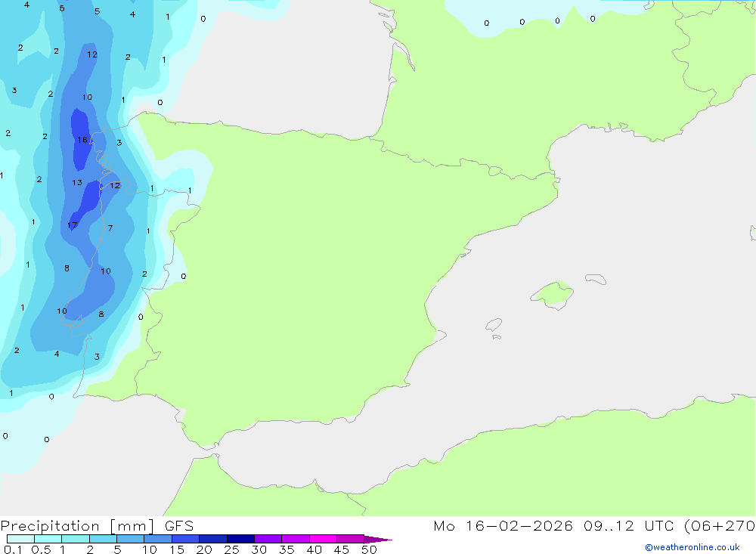Click the "GFS" model label
756x554 pixels.
(179, 525)
